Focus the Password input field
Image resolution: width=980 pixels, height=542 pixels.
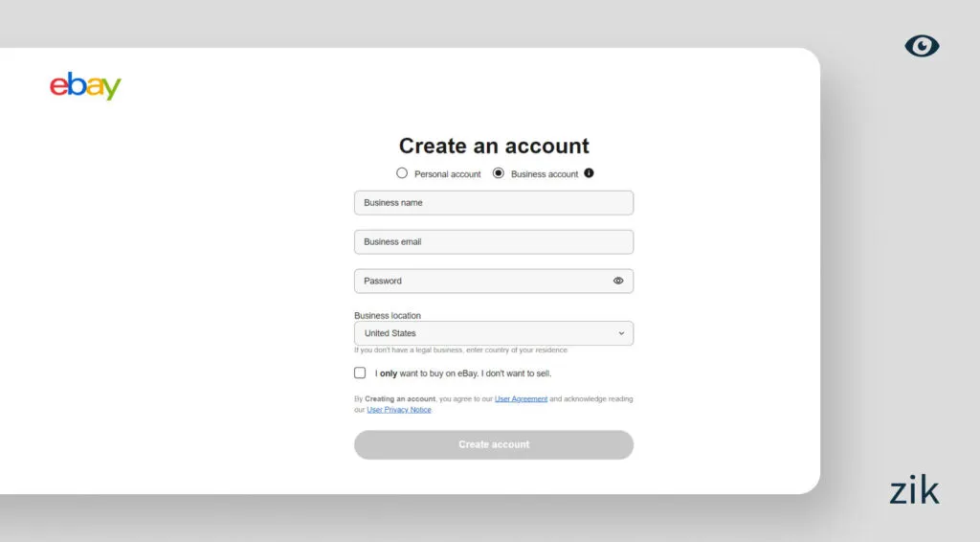pos(479,281)
